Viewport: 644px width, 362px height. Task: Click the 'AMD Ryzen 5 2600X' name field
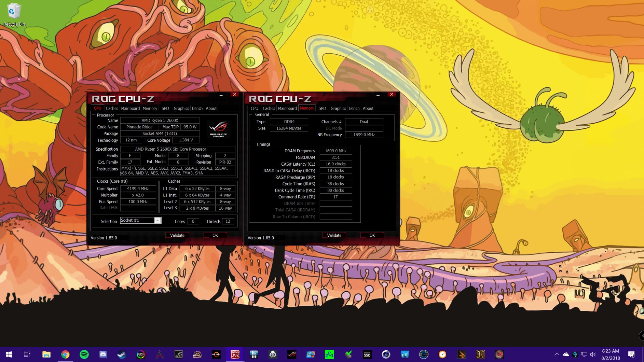coord(160,121)
